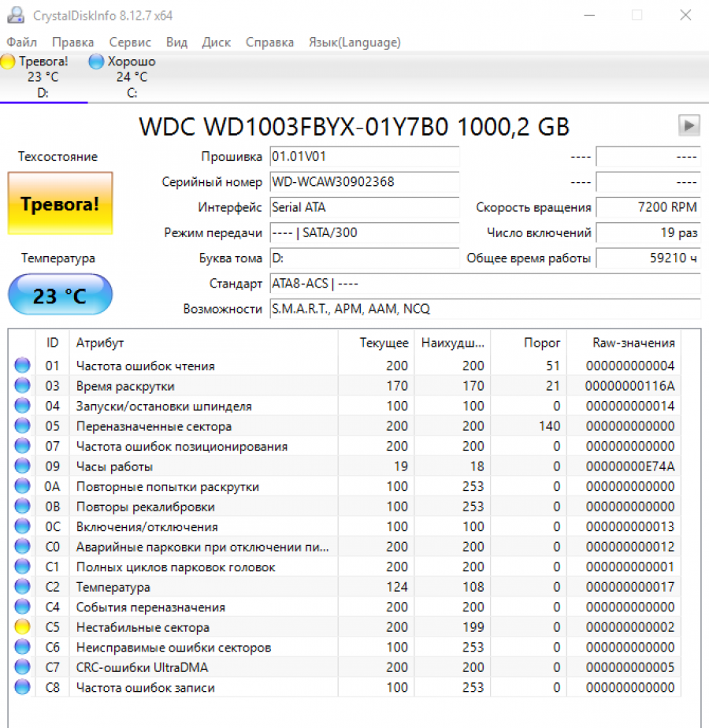
Task: Click the blue status dot for Температура attribute
Action: click(x=22, y=587)
